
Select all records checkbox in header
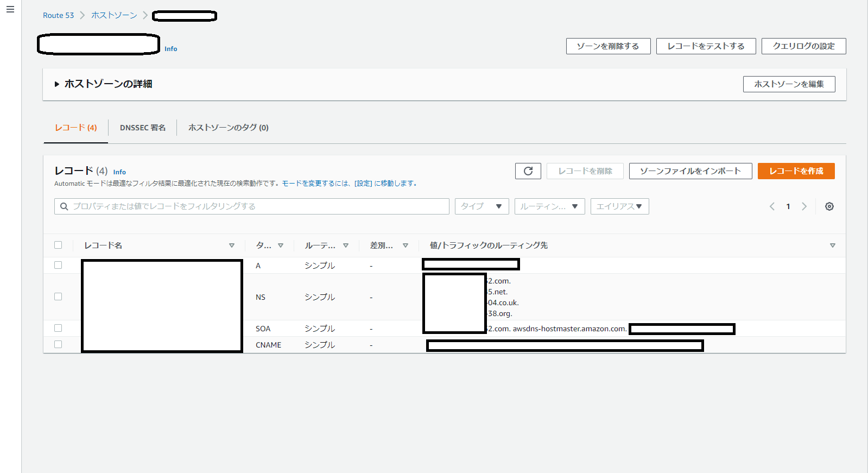(58, 245)
